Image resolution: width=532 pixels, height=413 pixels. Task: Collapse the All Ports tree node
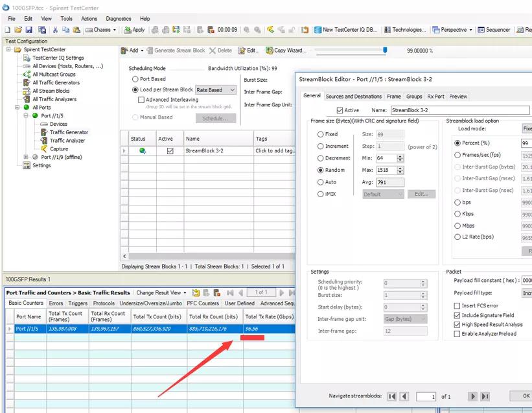[x=17, y=107]
